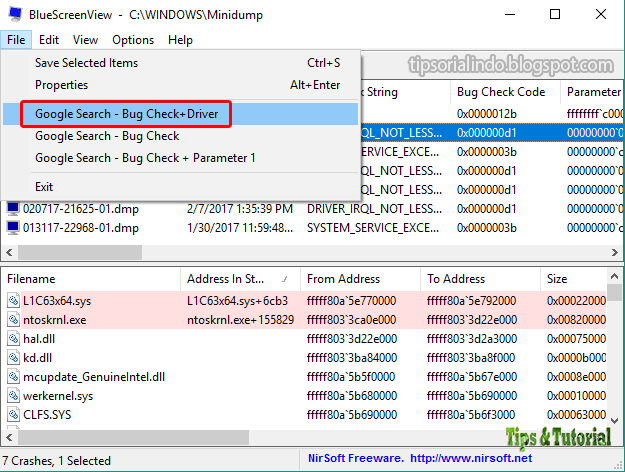Click lower pane scroll up arrow
This screenshot has width=625, height=472.
point(614,276)
